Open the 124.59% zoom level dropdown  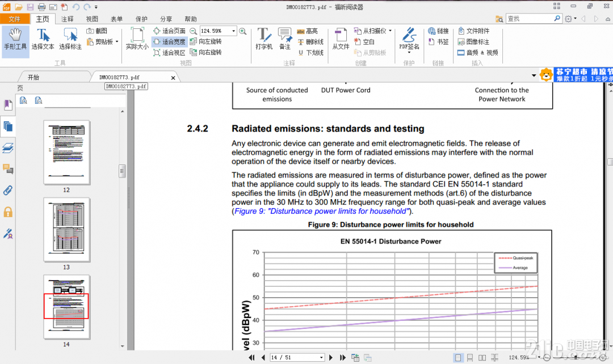[233, 31]
